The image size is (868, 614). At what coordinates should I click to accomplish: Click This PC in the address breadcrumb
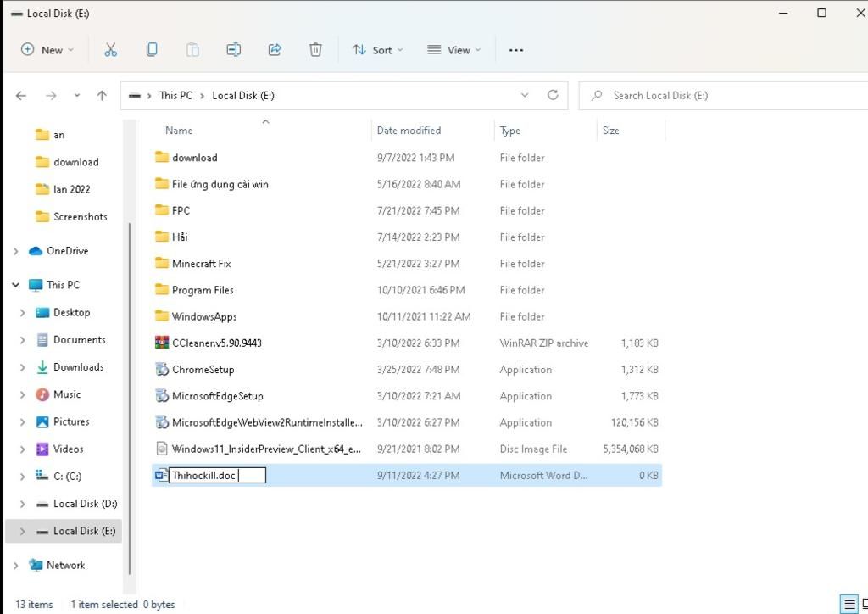175,95
